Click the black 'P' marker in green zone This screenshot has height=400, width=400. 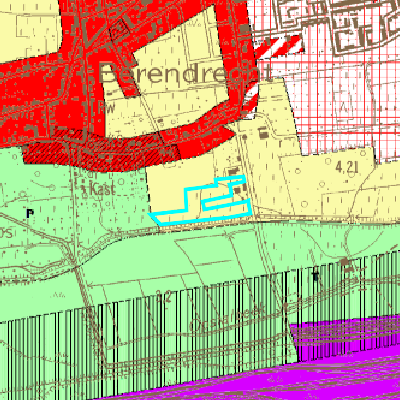point(30,213)
